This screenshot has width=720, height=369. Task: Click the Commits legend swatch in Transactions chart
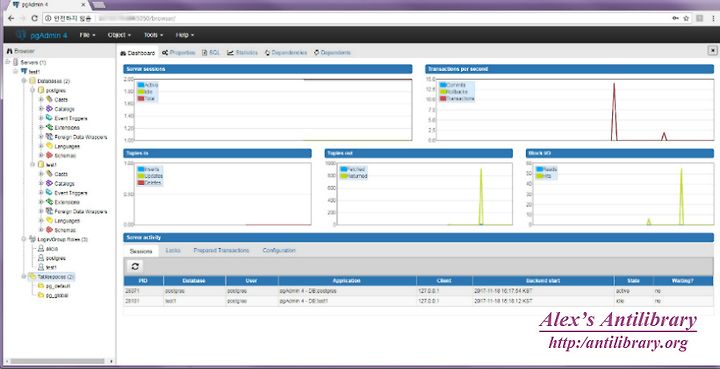(x=443, y=85)
